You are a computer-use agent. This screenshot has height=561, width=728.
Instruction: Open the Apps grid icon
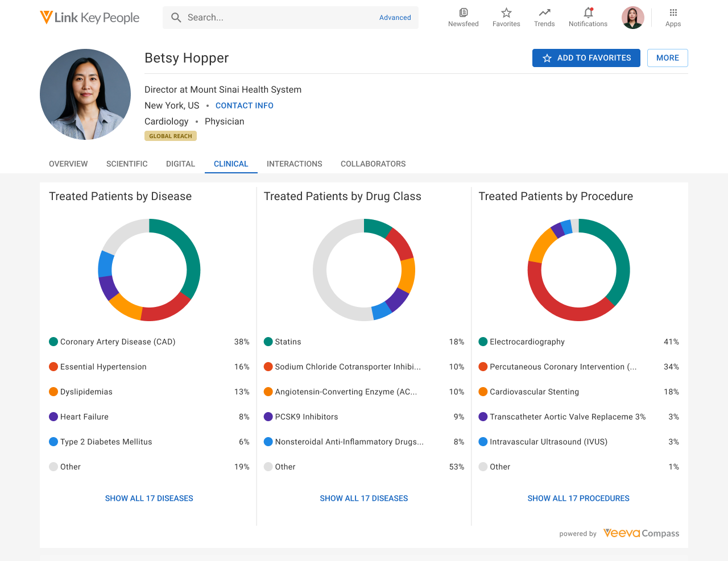(x=673, y=13)
